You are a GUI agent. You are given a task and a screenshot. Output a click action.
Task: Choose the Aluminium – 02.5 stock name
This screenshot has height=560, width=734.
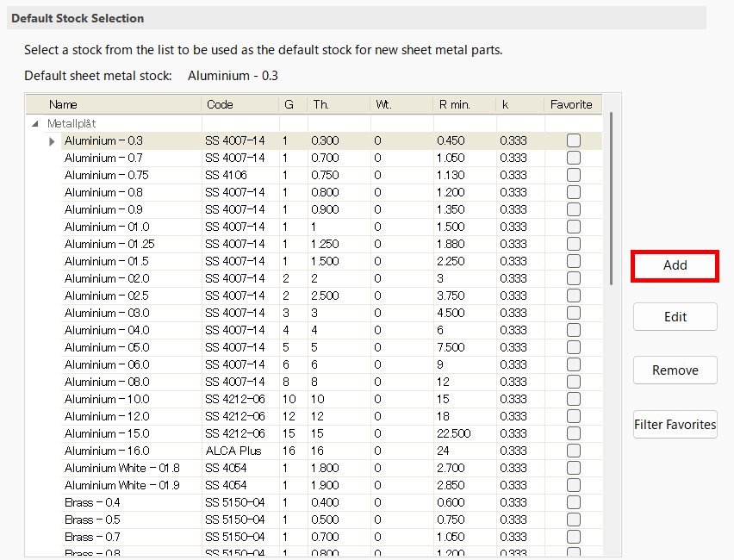[107, 296]
